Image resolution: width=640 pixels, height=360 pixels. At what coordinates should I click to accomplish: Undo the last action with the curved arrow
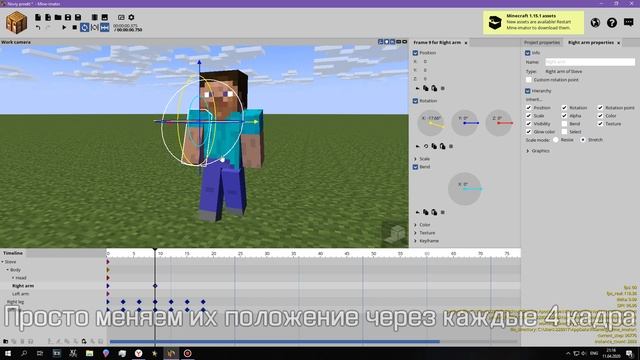[x=38, y=28]
